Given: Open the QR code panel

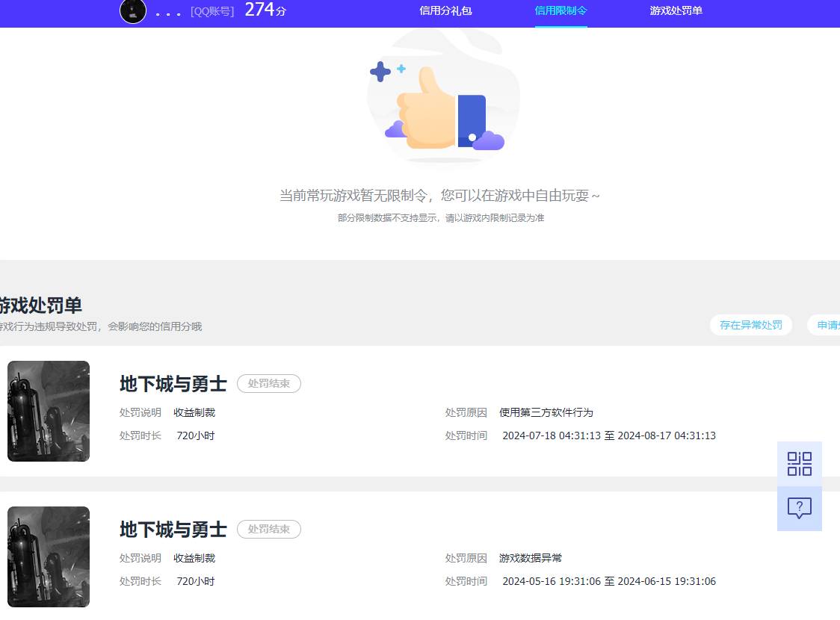Looking at the screenshot, I should pyautogui.click(x=799, y=463).
